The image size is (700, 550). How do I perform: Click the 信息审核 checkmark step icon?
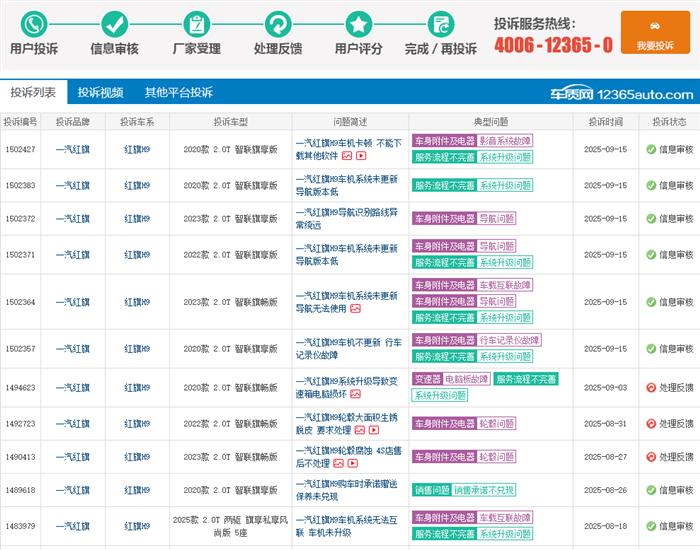[x=115, y=24]
